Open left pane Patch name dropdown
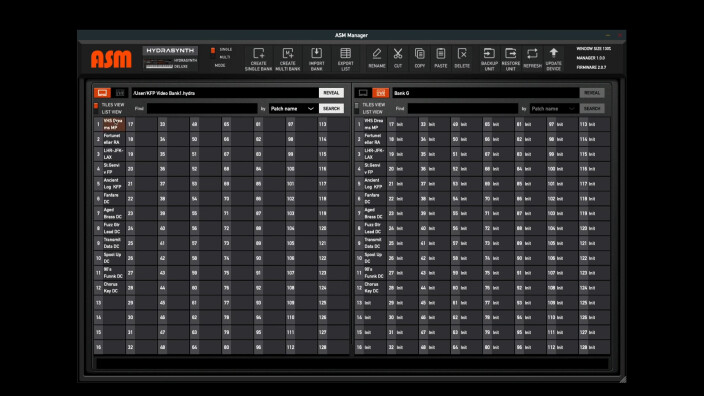 (x=293, y=109)
